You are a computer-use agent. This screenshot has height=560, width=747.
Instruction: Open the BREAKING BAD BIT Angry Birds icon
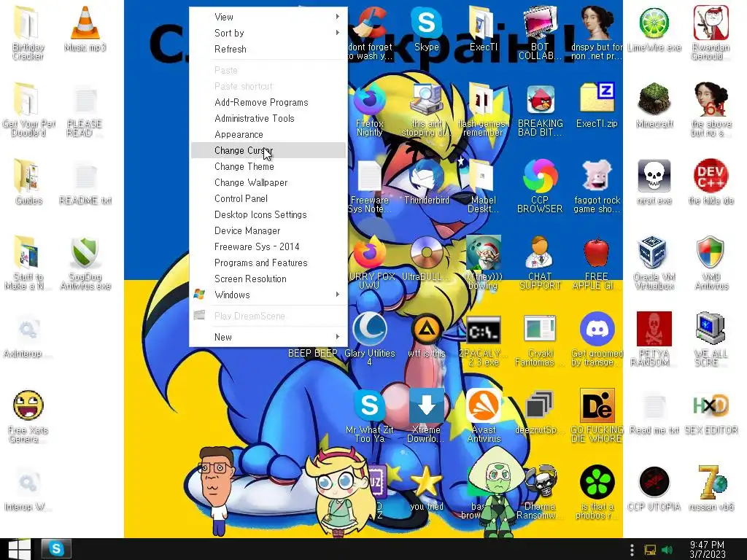tap(540, 99)
